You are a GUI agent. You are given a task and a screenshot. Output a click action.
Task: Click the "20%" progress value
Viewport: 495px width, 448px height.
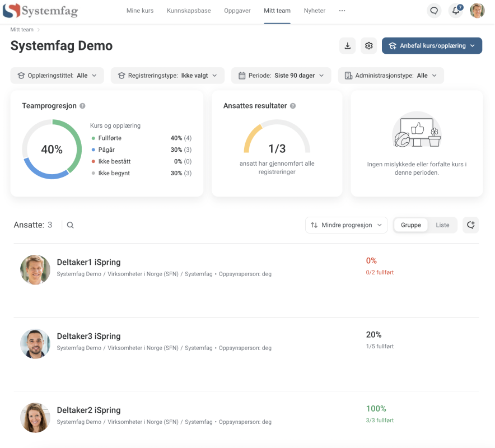point(374,335)
